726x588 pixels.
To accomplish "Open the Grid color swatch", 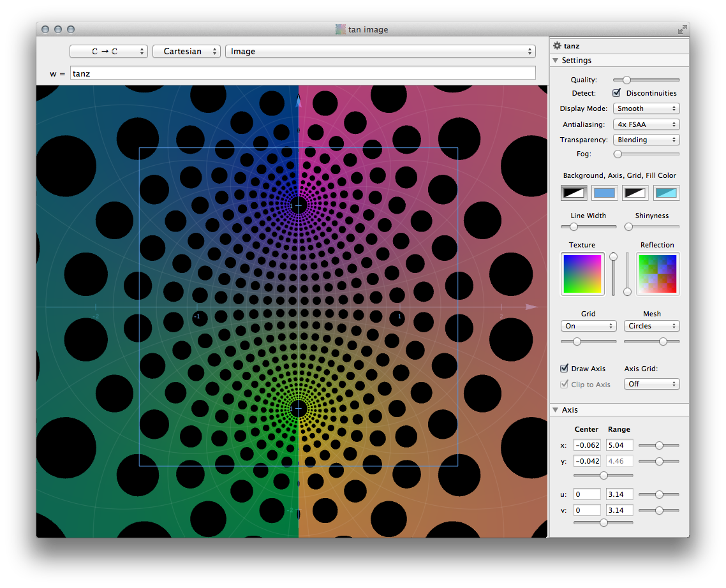I will click(x=635, y=193).
